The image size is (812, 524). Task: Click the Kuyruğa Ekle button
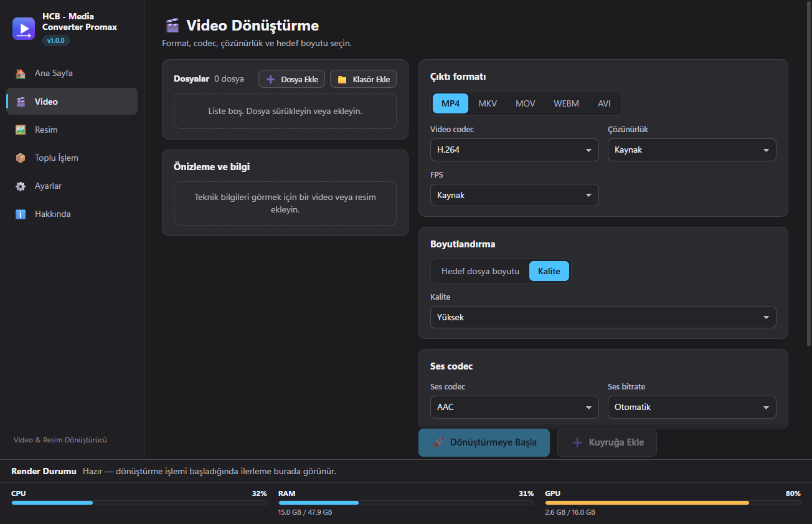pyautogui.click(x=607, y=442)
